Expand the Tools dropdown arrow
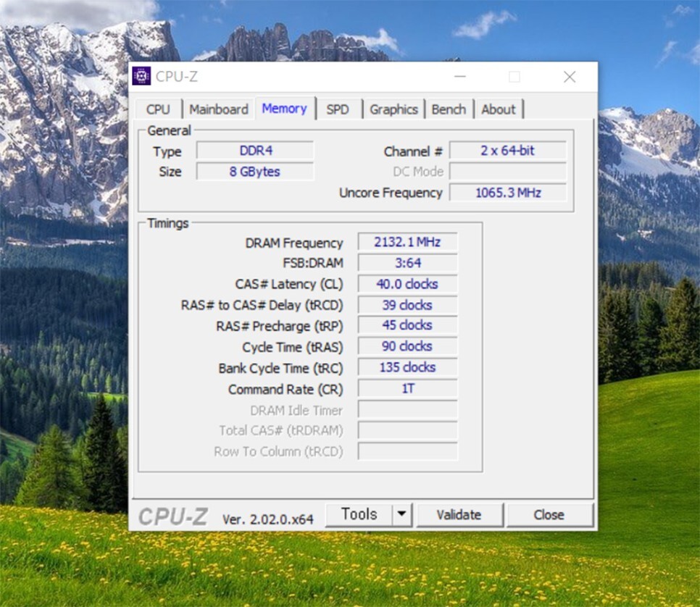 point(401,514)
